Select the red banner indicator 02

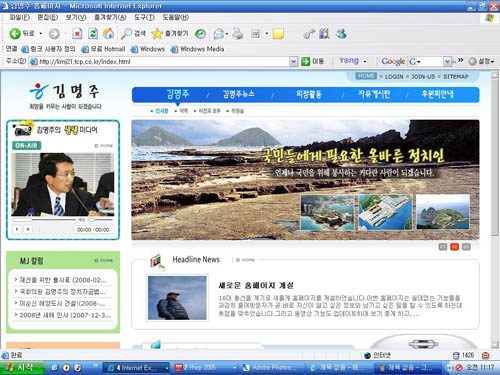tap(454, 247)
